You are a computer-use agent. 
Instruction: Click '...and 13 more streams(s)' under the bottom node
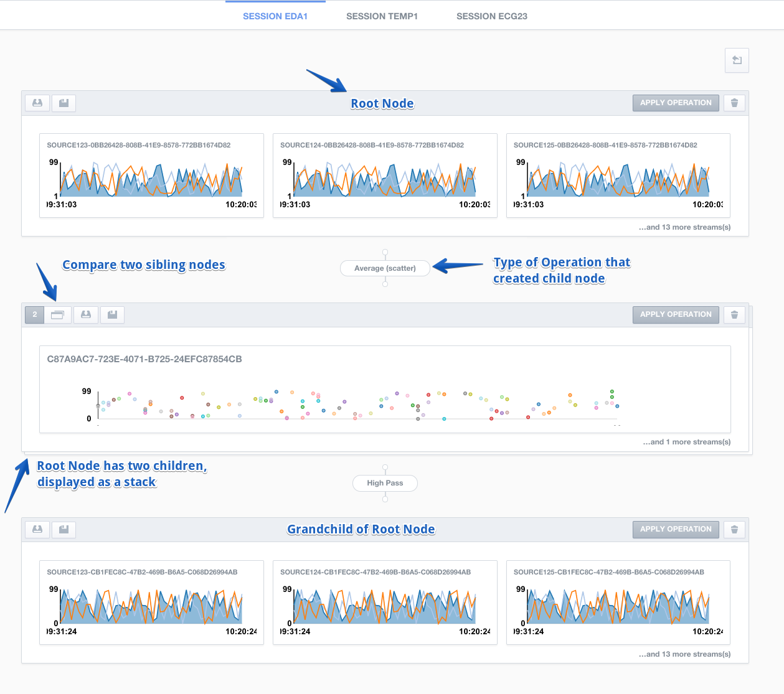coord(684,654)
